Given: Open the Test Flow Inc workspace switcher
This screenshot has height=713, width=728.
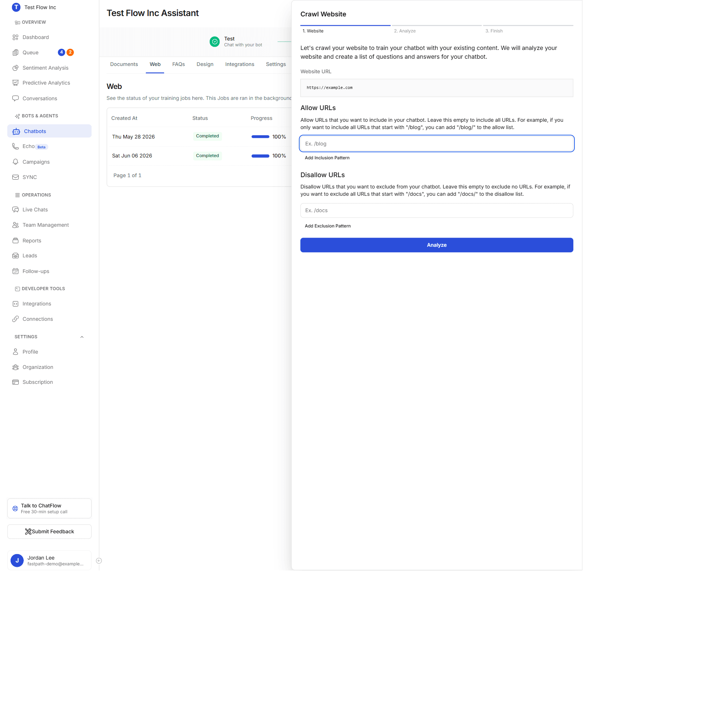Looking at the screenshot, I should (x=34, y=7).
